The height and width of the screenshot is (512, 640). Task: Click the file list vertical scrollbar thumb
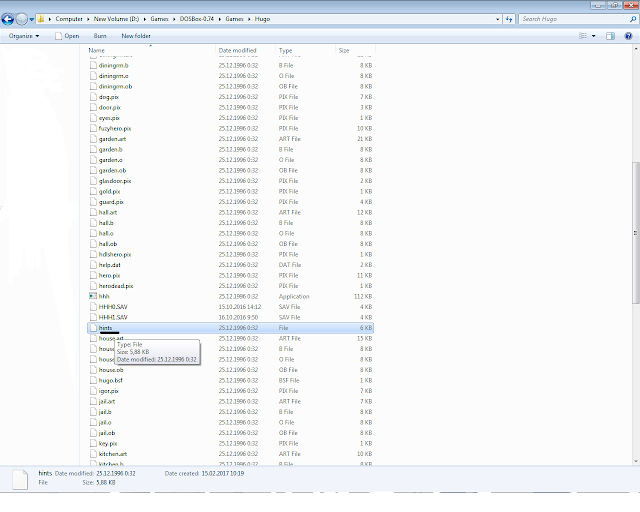click(636, 233)
